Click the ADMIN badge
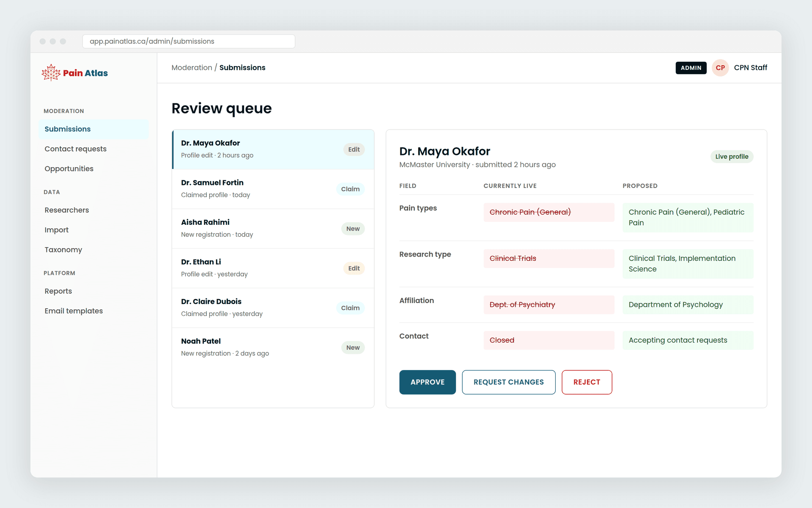 [691, 68]
